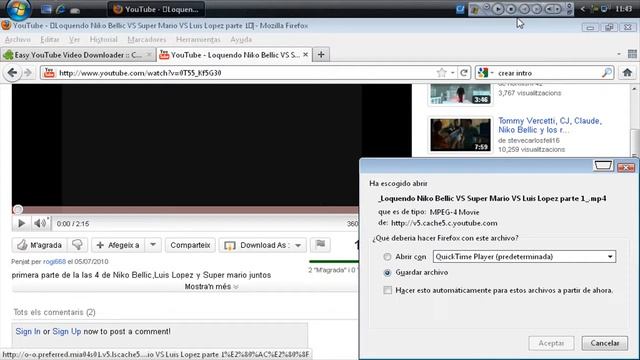The width and height of the screenshot is (640, 360).
Task: Open the Download As dropdown
Action: [x=262, y=245]
